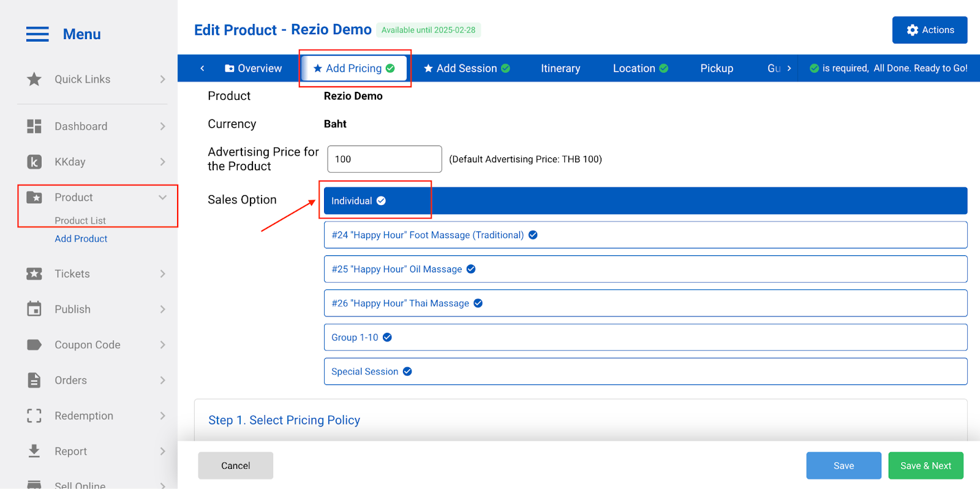Click 'Step 1. Select Pricing Policy' heading
Image resolution: width=980 pixels, height=489 pixels.
pos(284,420)
